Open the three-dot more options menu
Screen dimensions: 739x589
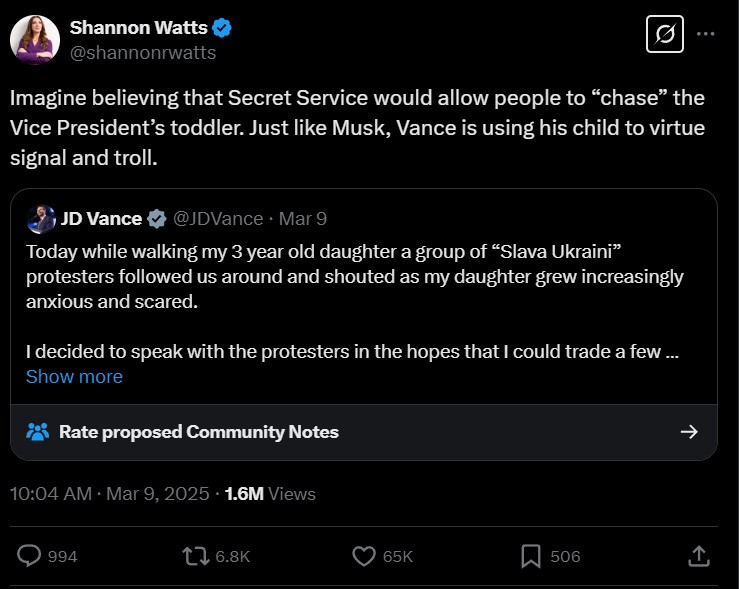point(706,34)
